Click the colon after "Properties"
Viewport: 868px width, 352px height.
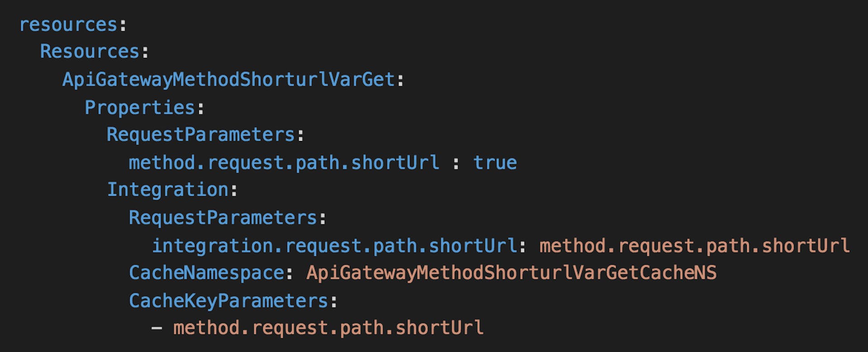pos(201,108)
